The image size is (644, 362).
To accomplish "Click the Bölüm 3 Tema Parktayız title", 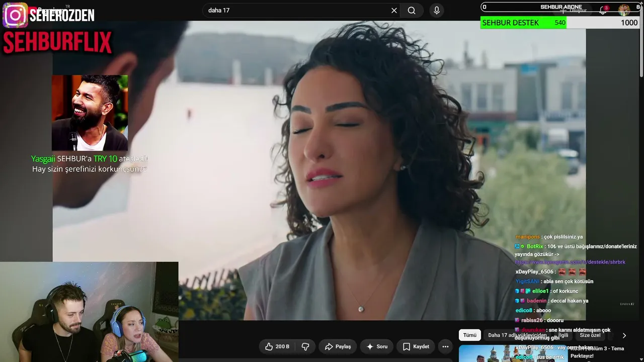I will [597, 352].
